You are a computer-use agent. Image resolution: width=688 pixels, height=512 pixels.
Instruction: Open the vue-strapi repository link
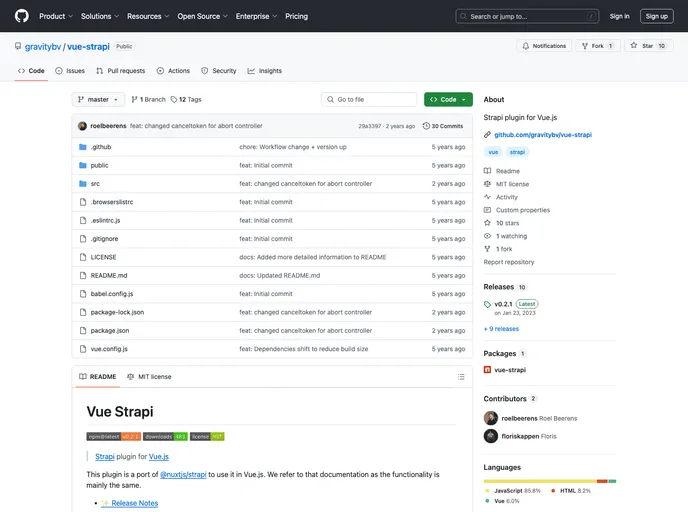click(88, 47)
